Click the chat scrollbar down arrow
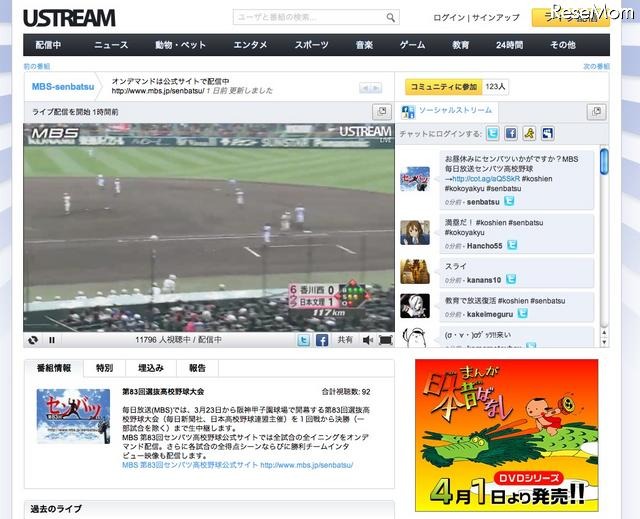 coord(604,343)
